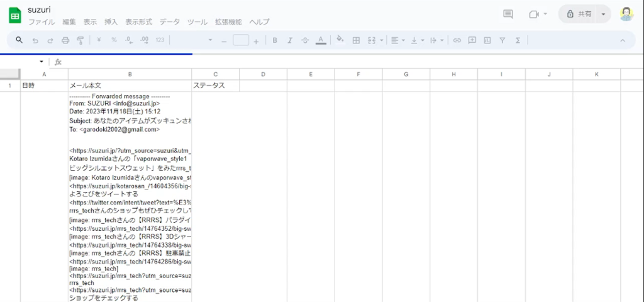This screenshot has width=644, height=302.
Task: Open the 拡張機能 menu
Action: coord(228,22)
